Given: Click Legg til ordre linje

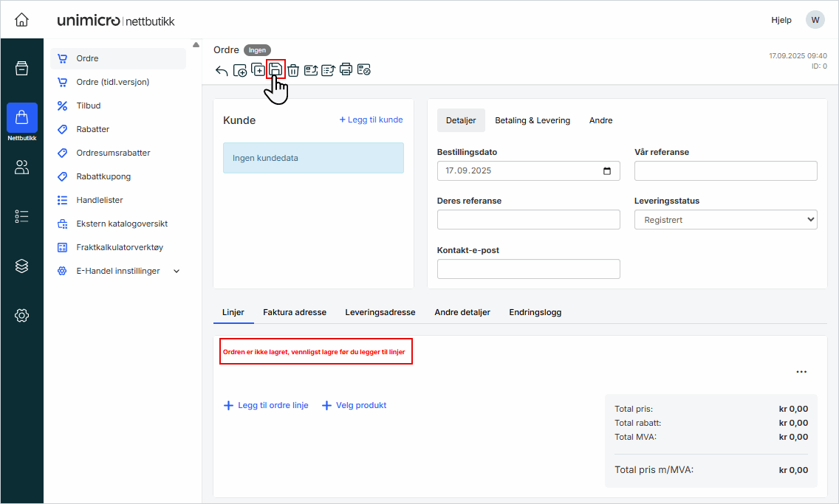Looking at the screenshot, I should tap(266, 405).
